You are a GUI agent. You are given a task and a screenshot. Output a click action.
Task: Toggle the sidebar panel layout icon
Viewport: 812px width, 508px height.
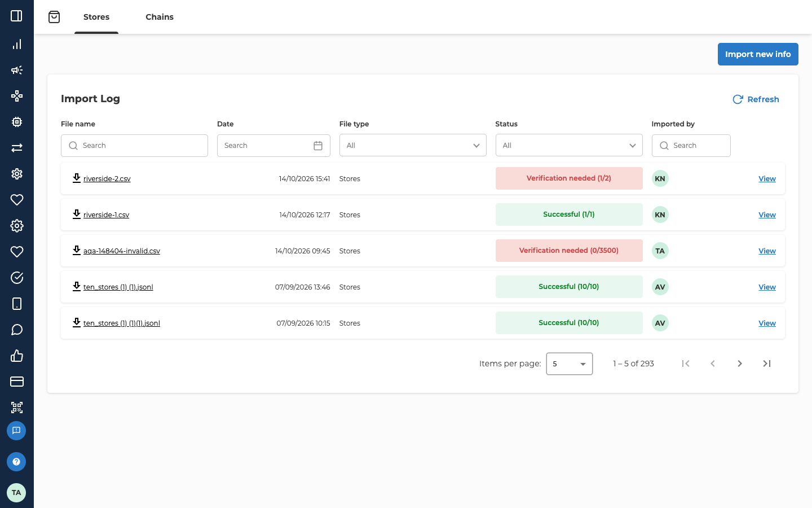pyautogui.click(x=16, y=16)
